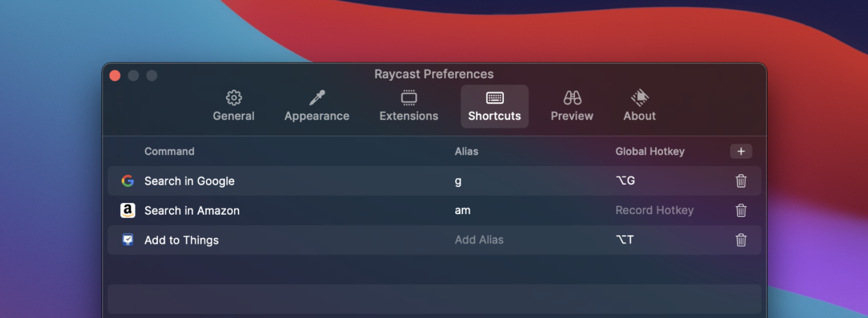This screenshot has height=318, width=868.
Task: Switch to the Appearance tab
Action: click(316, 106)
